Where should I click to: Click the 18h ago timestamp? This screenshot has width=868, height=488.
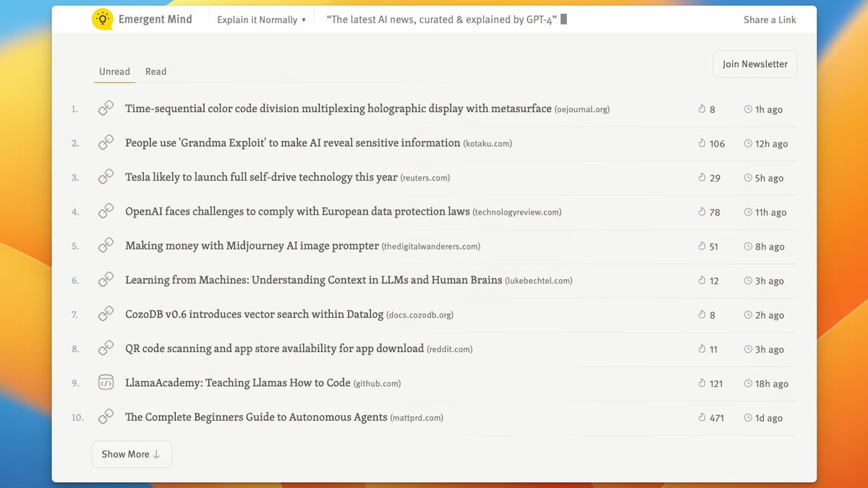[772, 384]
